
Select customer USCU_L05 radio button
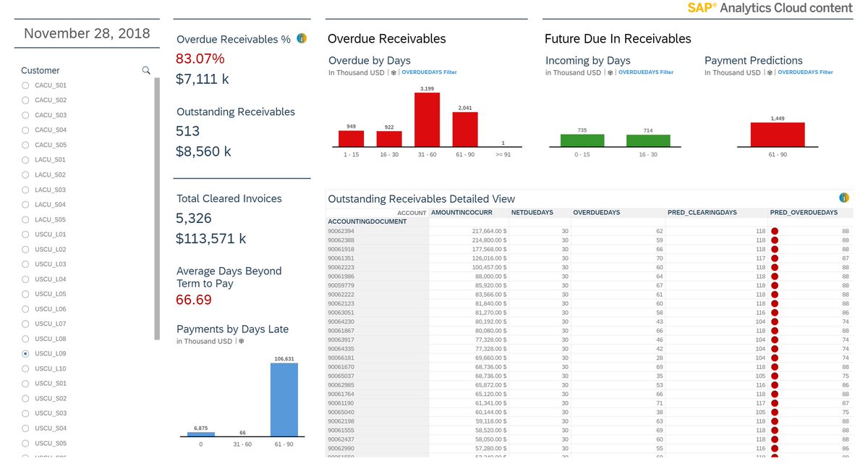tap(25, 294)
